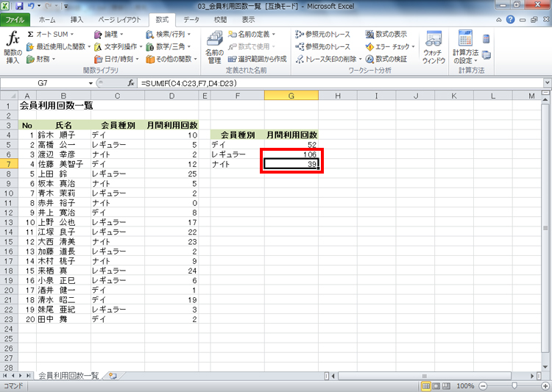Screen dimensions: 552x392
Task: Select cell G6 with value 106
Action: coord(291,154)
